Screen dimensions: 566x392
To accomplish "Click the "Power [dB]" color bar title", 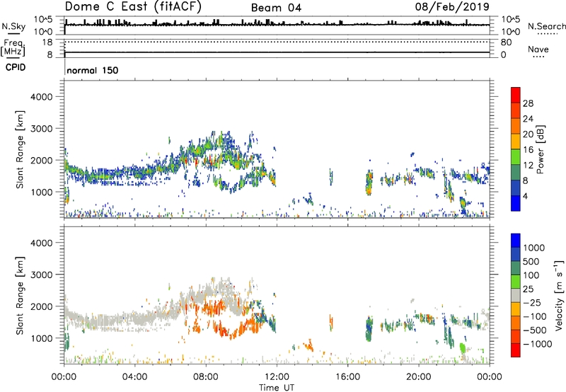I will point(541,149).
